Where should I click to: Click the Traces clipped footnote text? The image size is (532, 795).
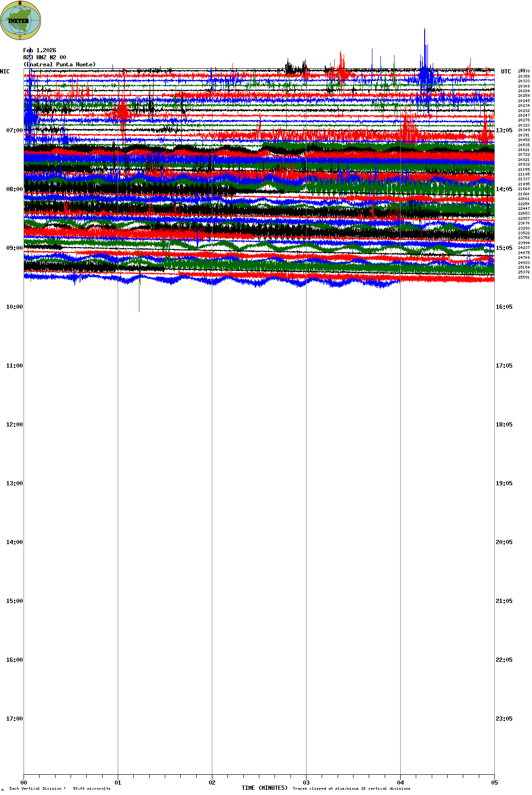point(351,788)
